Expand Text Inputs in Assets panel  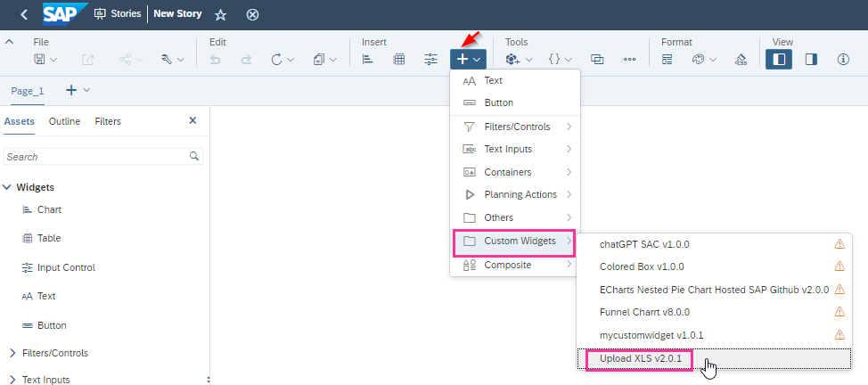[x=12, y=380]
